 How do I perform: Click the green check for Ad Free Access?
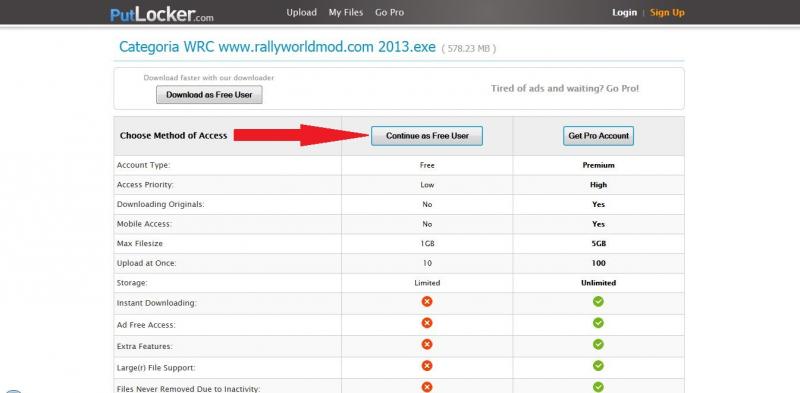598,323
